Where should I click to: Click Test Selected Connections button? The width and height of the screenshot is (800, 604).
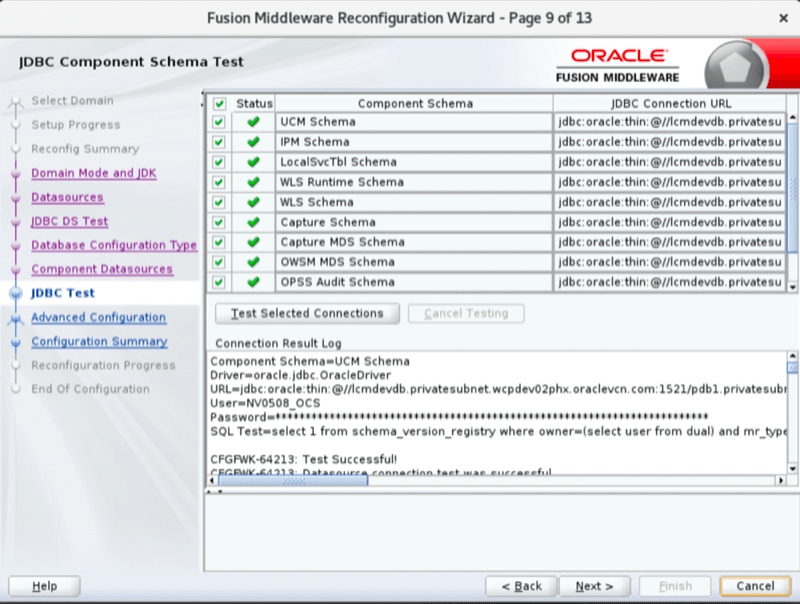307,313
